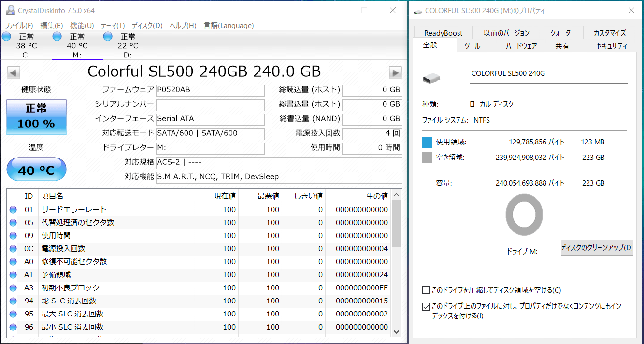Click 生の値 column header
The height and width of the screenshot is (344, 644).
point(358,196)
